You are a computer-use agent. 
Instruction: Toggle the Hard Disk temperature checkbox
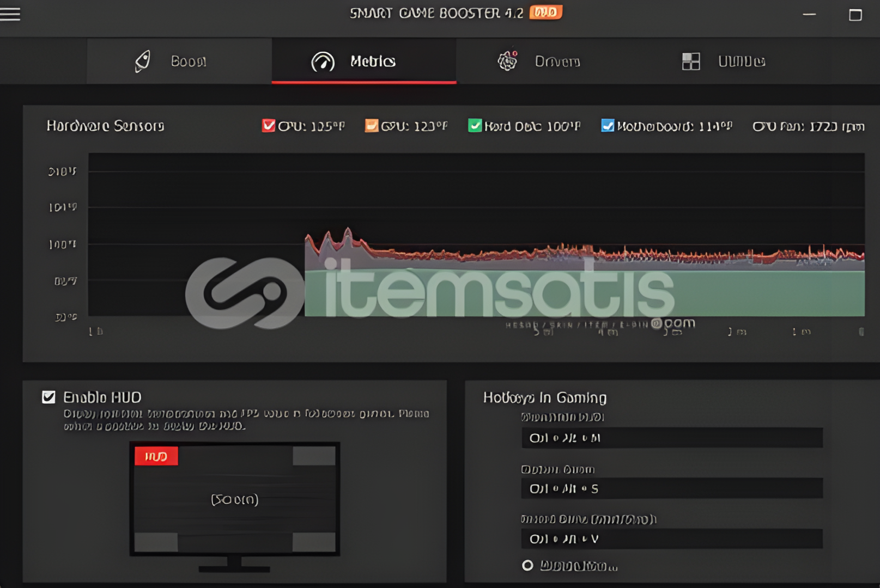tap(475, 126)
